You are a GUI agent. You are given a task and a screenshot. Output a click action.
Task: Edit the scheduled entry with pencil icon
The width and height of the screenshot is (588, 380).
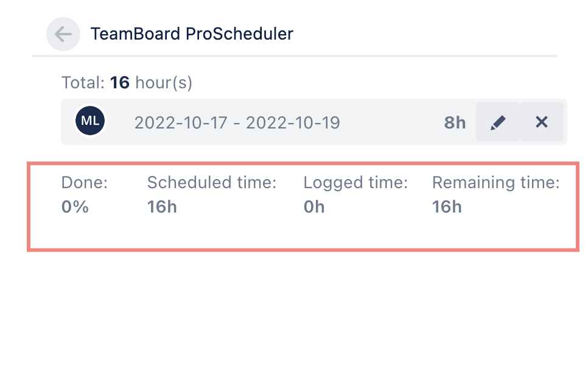pyautogui.click(x=498, y=122)
